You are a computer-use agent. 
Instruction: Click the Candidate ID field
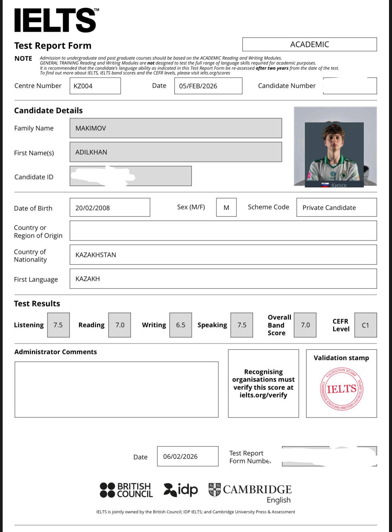[131, 176]
